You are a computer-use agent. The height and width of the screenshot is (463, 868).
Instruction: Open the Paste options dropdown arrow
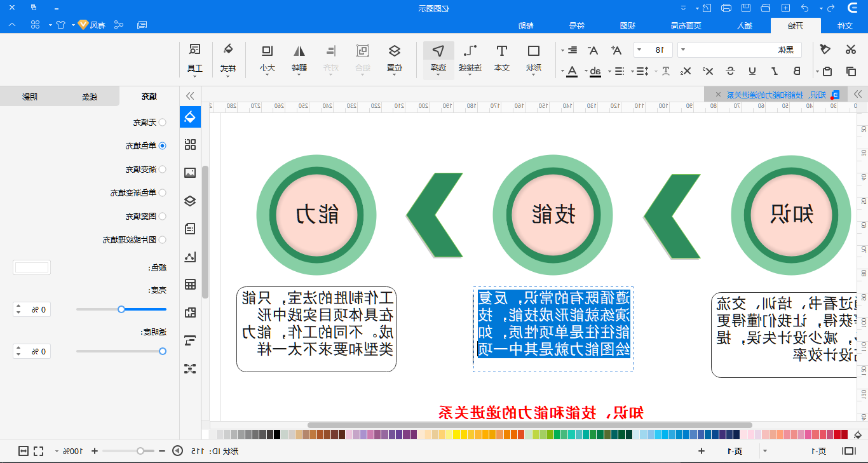point(816,71)
